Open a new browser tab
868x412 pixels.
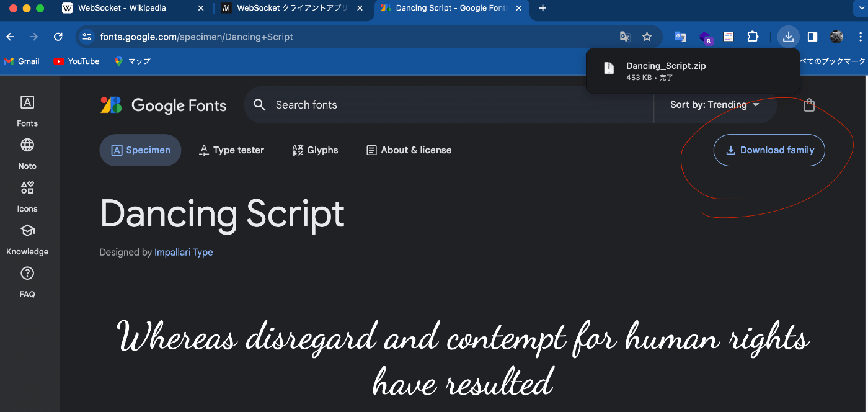pyautogui.click(x=543, y=8)
